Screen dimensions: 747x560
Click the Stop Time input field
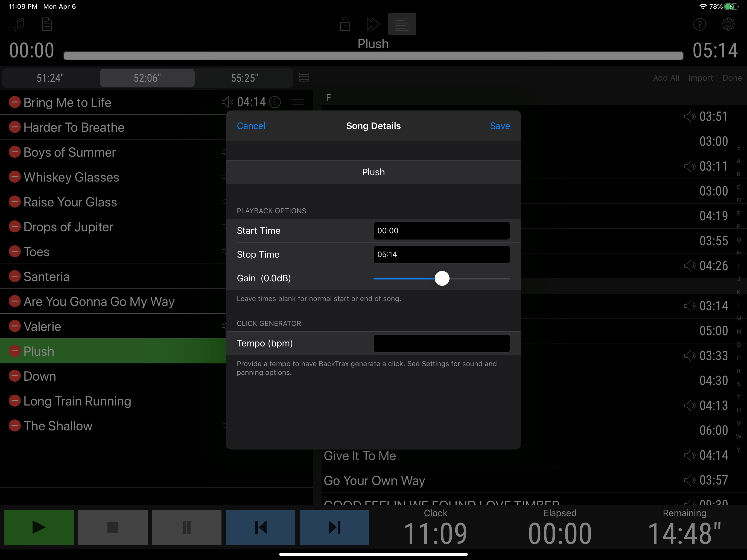[x=442, y=254]
